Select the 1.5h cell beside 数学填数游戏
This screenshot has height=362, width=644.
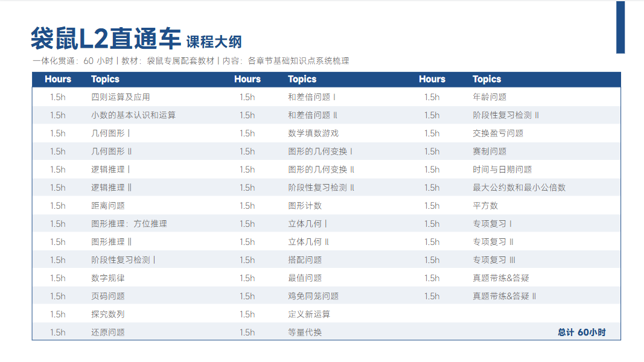(x=247, y=133)
